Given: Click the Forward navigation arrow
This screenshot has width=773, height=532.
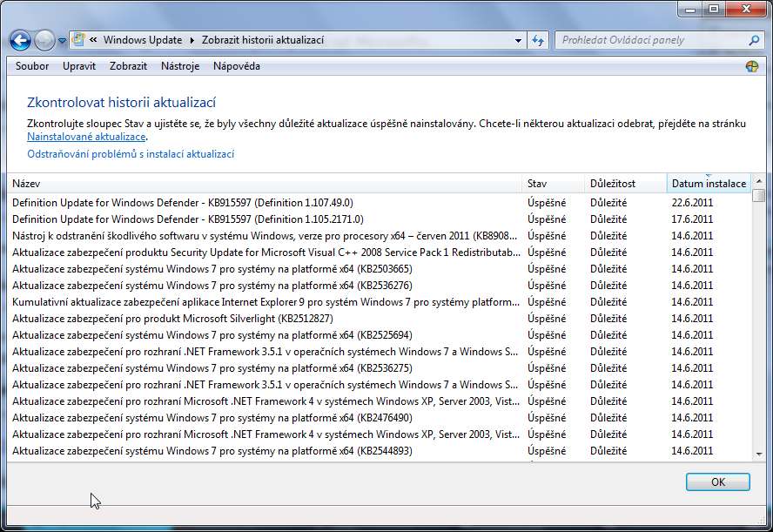Looking at the screenshot, I should [x=44, y=40].
